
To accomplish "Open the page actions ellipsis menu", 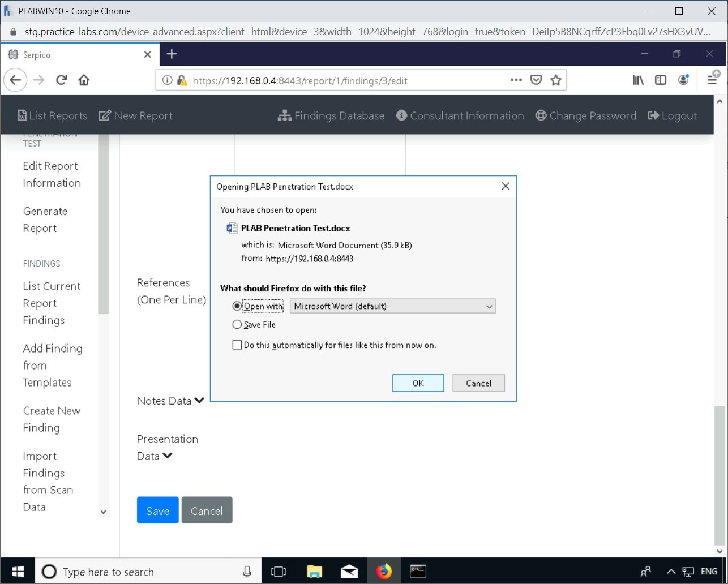I will [x=516, y=80].
